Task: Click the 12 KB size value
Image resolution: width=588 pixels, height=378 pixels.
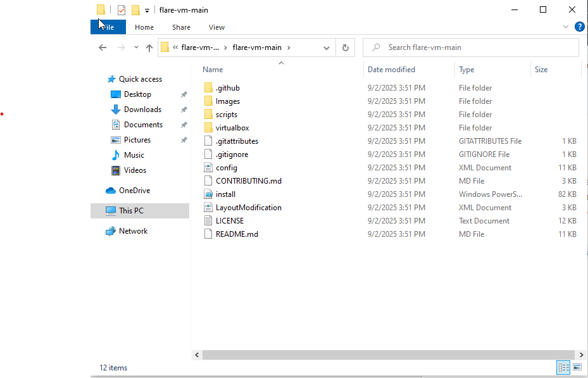Action: pos(567,221)
